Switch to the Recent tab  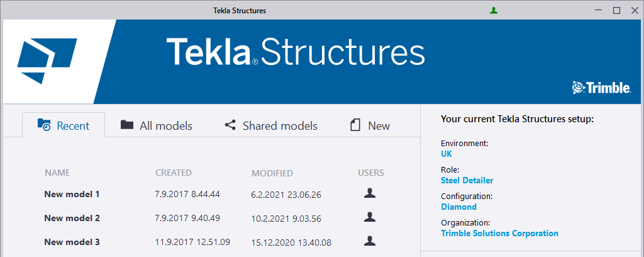(64, 125)
